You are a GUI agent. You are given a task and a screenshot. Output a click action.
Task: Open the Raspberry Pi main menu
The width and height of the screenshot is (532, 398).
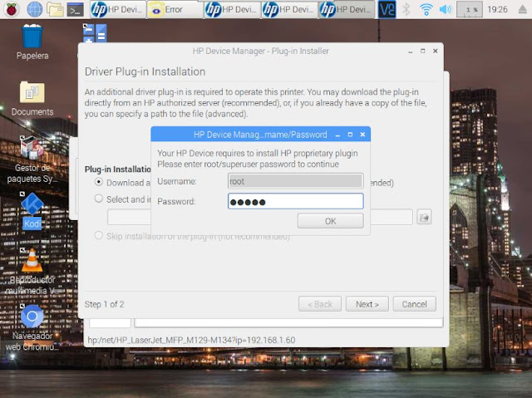(11, 9)
